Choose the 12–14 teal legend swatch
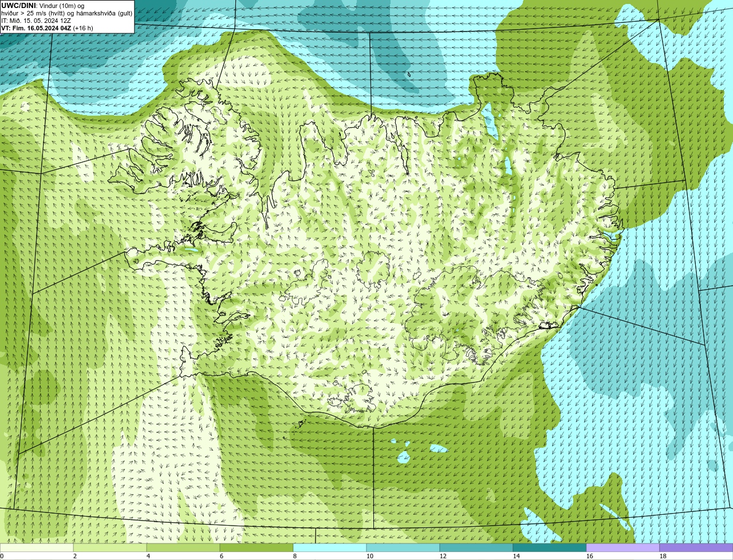This screenshot has width=733, height=560. 476,548
